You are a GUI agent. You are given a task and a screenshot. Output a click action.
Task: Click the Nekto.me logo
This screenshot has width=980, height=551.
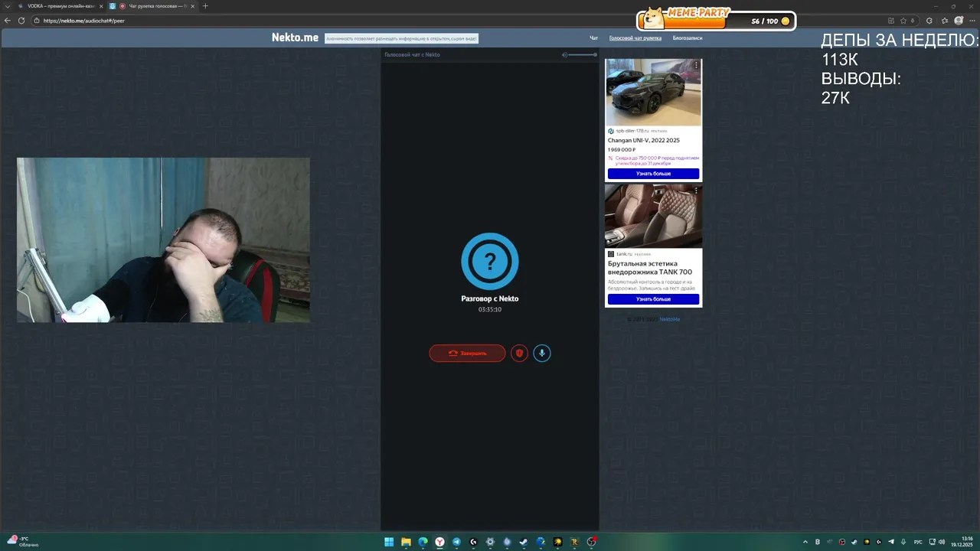click(x=295, y=37)
